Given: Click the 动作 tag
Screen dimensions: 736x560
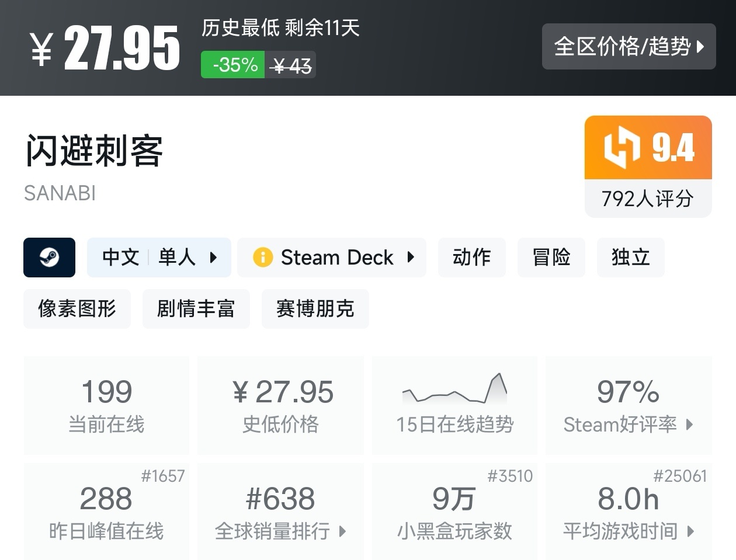Looking at the screenshot, I should [x=471, y=257].
